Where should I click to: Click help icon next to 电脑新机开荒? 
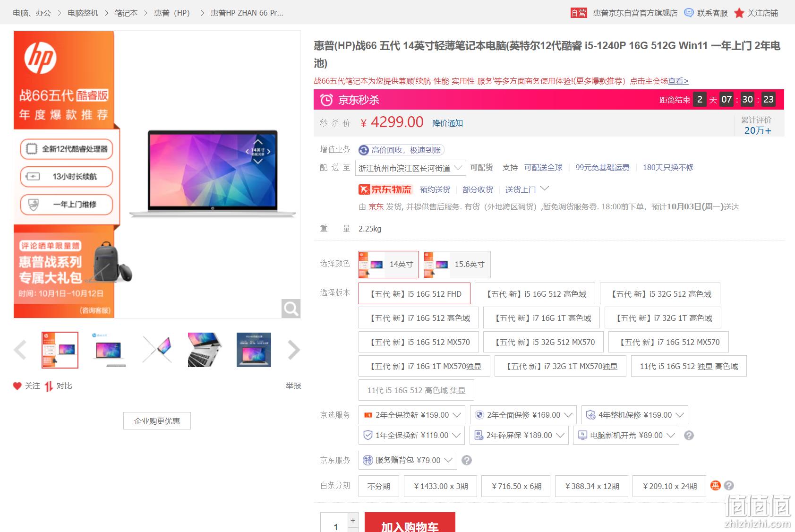(689, 436)
